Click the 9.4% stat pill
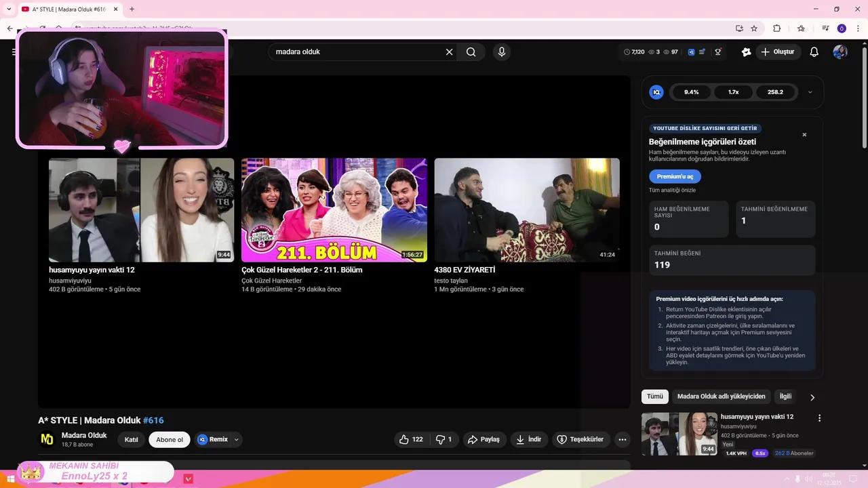 691,92
